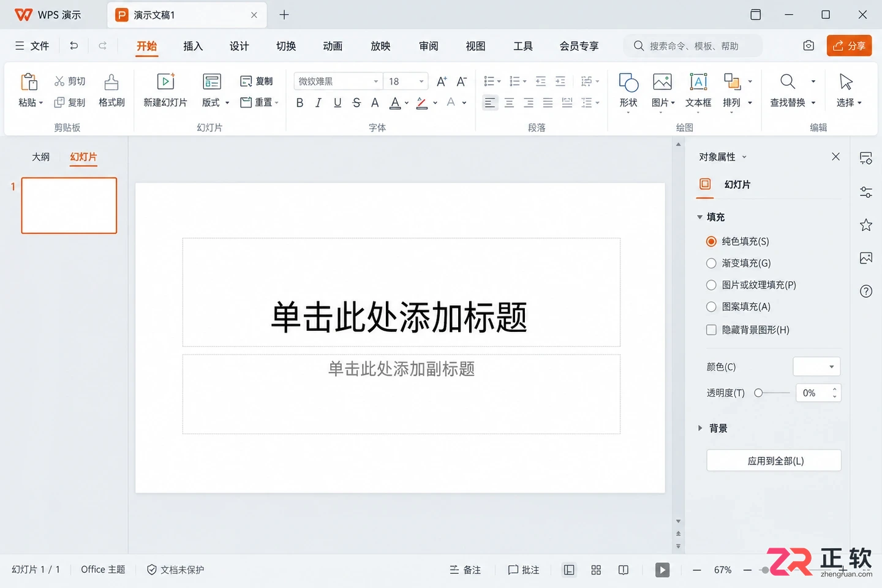Undo the last action
The width and height of the screenshot is (882, 588).
tap(74, 46)
